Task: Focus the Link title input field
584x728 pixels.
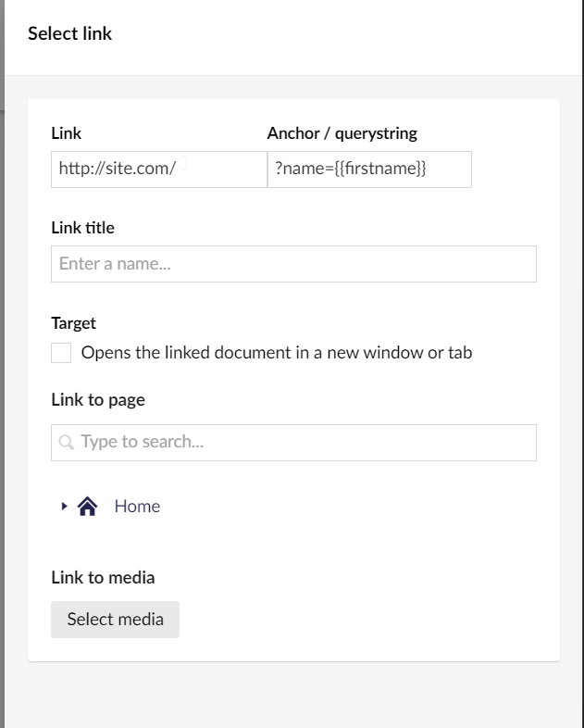Action: [293, 264]
